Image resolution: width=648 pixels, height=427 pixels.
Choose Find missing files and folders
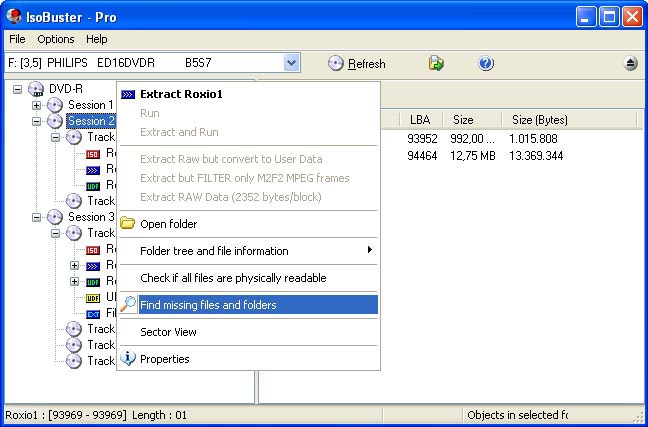coord(248,305)
